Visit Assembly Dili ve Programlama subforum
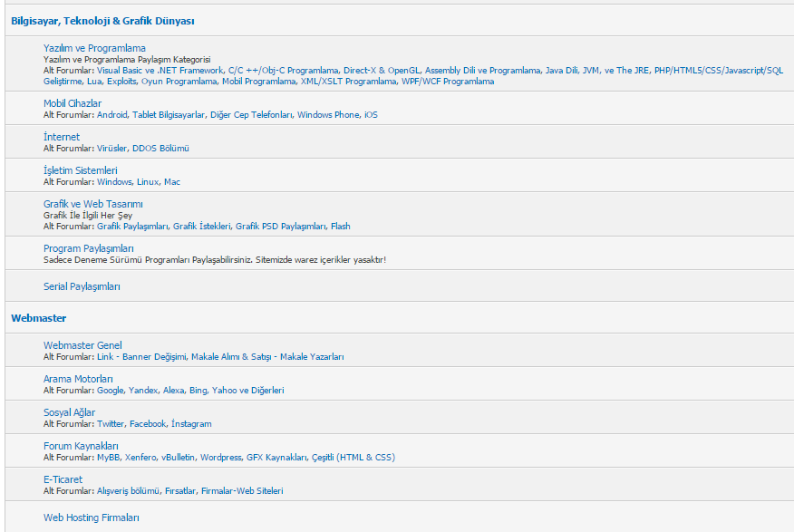 (482, 71)
